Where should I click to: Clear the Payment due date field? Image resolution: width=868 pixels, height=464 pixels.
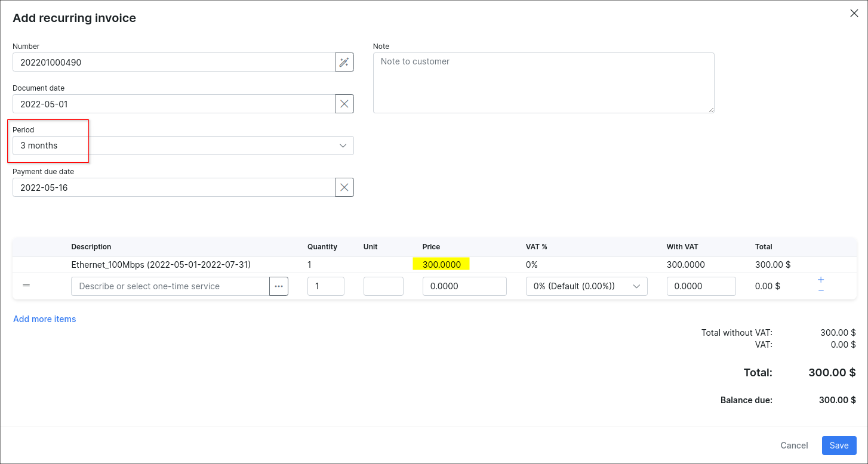[344, 187]
